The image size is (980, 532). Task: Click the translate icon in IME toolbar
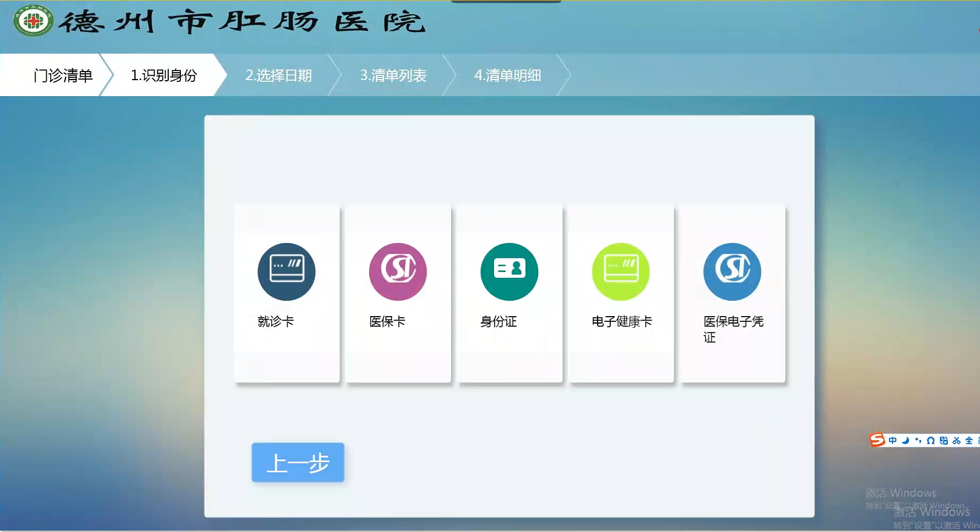point(944,440)
